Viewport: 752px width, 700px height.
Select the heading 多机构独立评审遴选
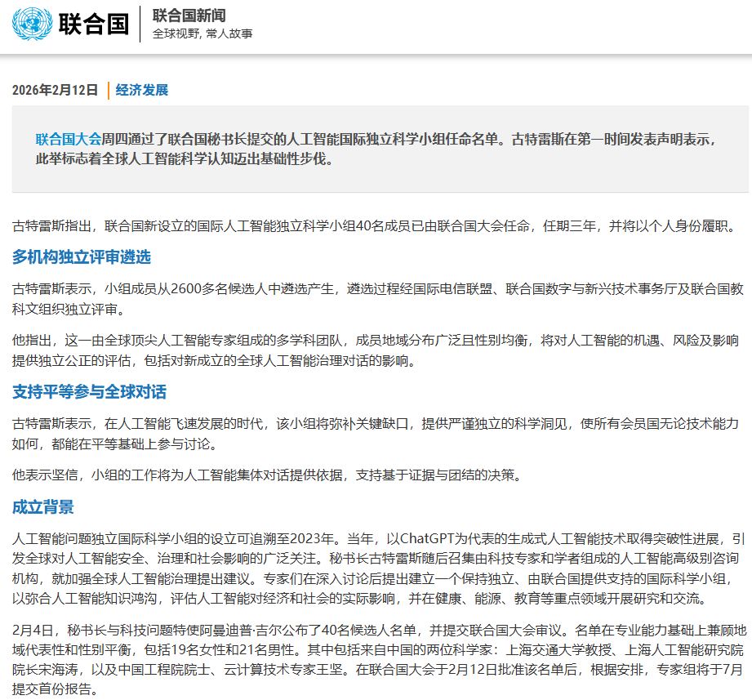coord(82,258)
